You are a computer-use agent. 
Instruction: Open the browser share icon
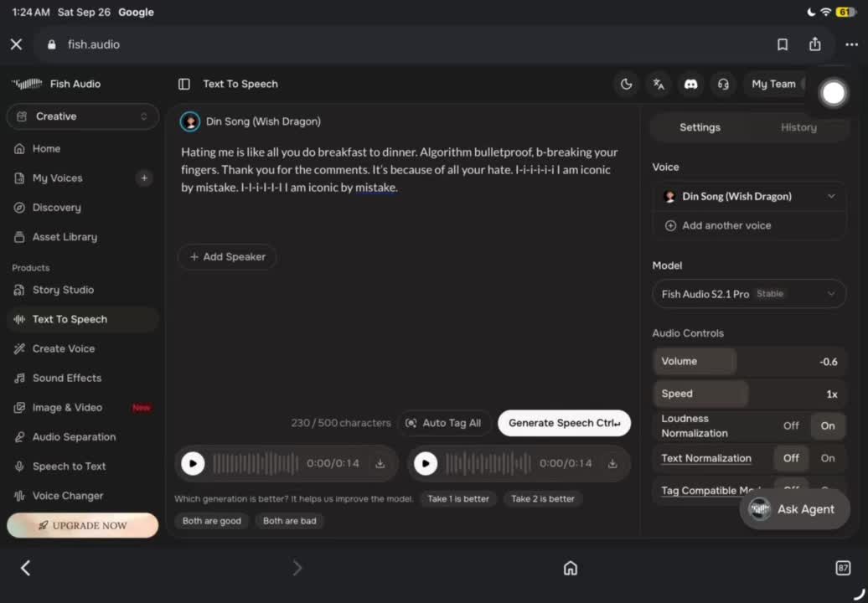pyautogui.click(x=815, y=44)
